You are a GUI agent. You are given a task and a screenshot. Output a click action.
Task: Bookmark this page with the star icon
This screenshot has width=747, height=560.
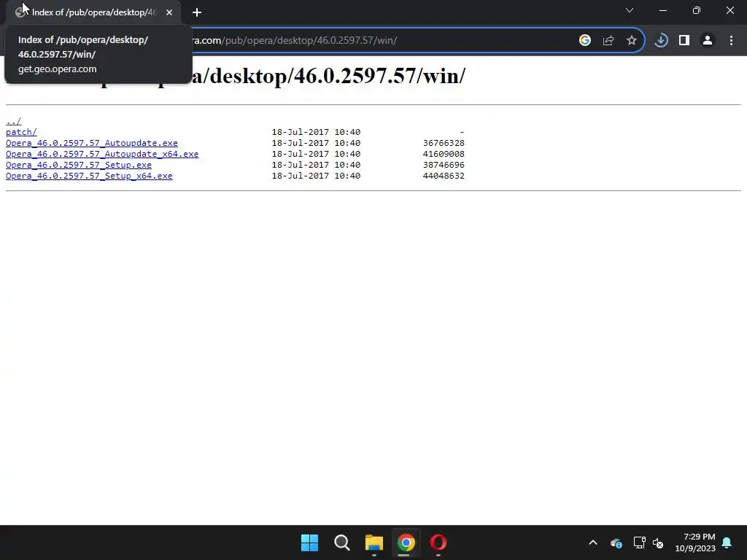coord(632,41)
